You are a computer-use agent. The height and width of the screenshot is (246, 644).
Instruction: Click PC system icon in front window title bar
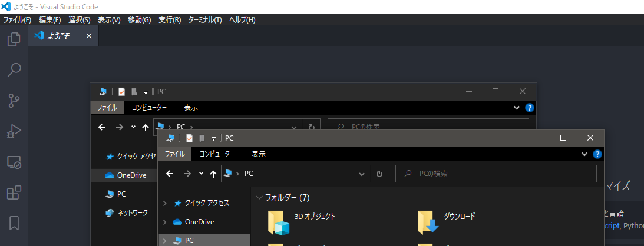(x=170, y=138)
